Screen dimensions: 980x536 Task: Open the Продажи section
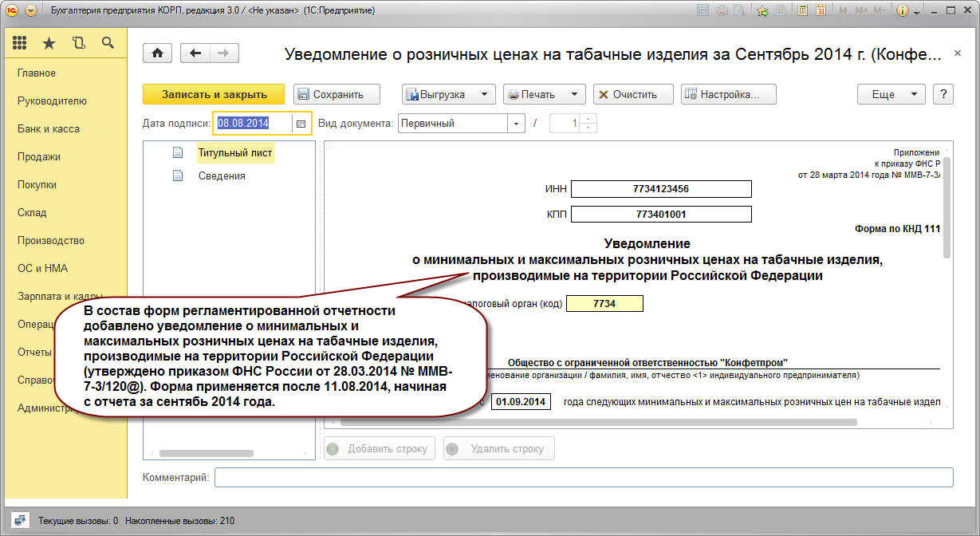pyautogui.click(x=39, y=157)
